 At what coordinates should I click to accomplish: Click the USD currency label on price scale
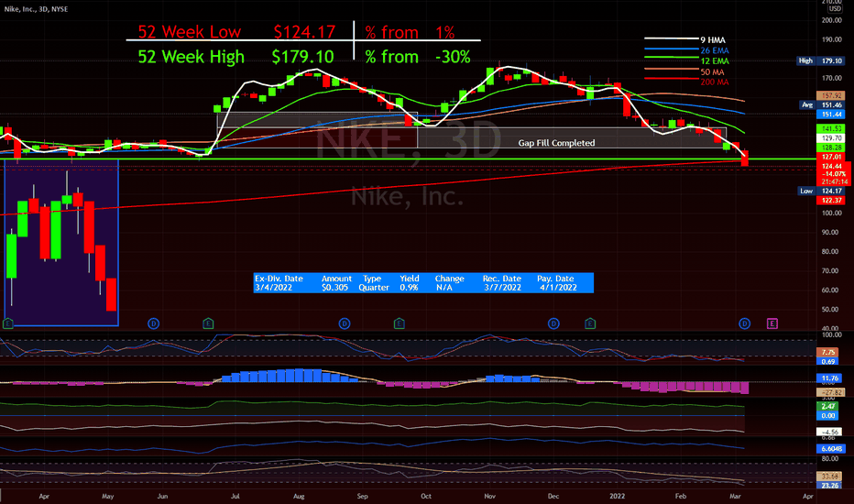[835, 9]
